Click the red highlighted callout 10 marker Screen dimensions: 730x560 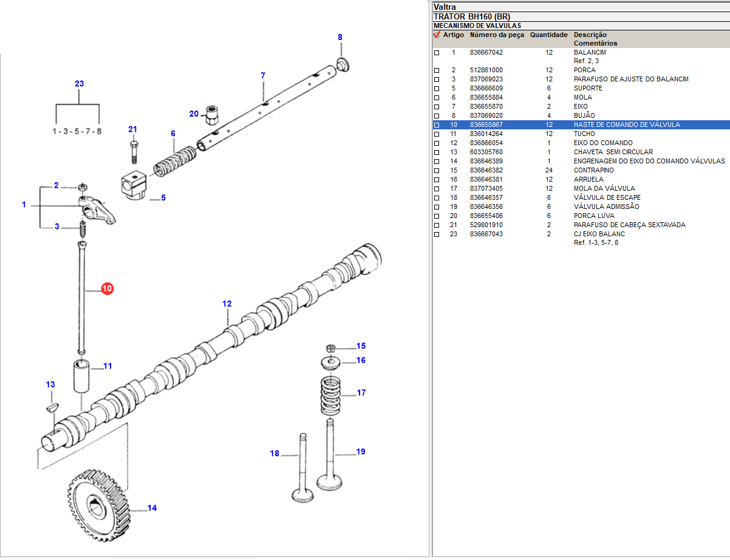107,289
